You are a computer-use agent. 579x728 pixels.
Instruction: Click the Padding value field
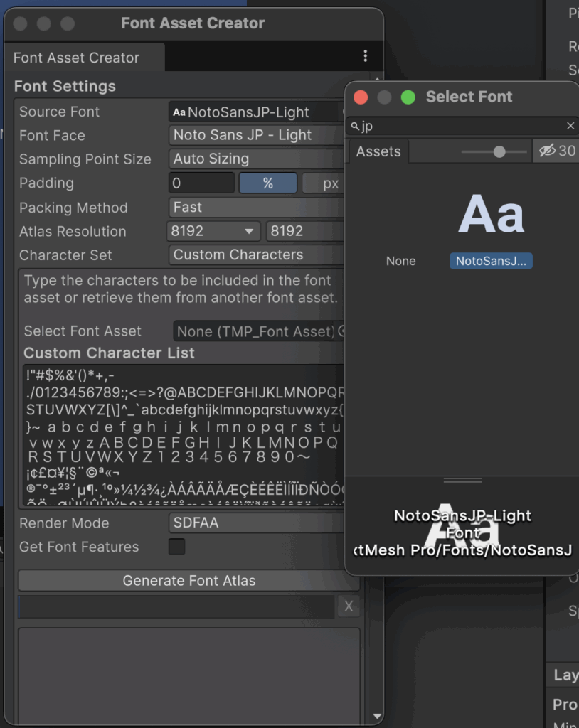tap(201, 183)
